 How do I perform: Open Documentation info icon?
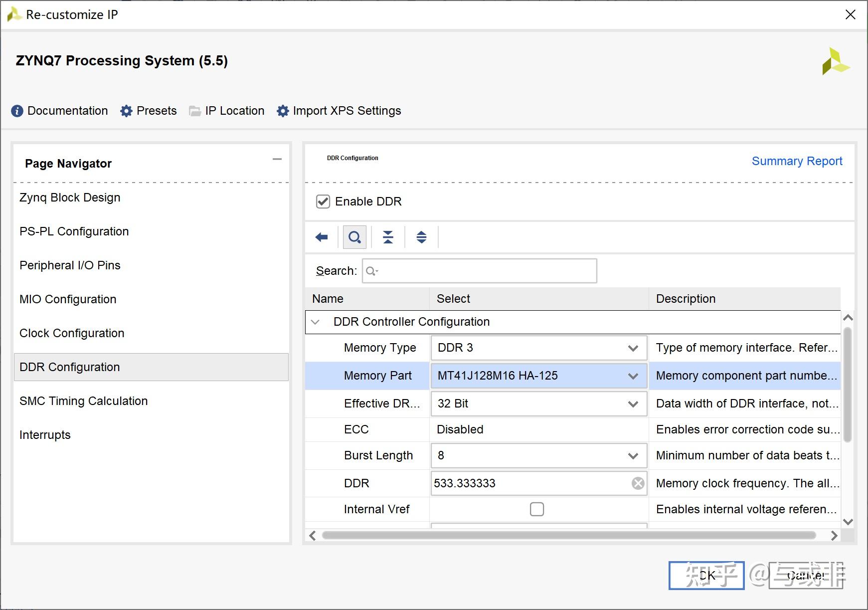[17, 111]
